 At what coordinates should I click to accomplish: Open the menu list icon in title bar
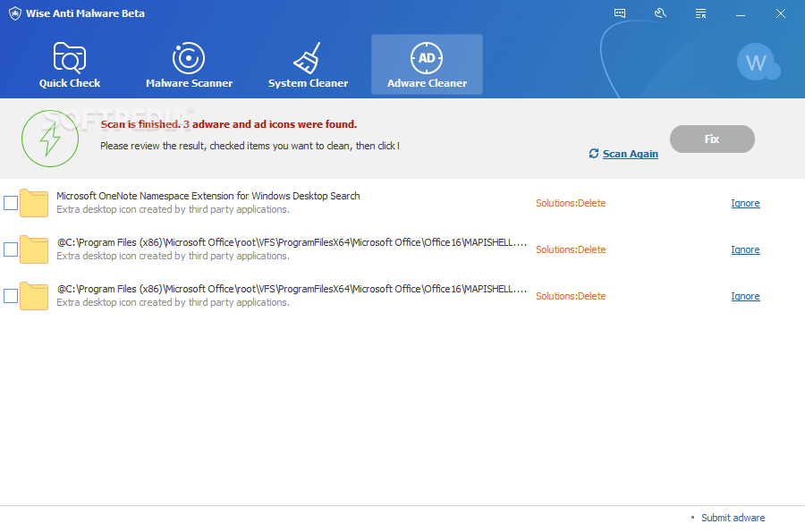[700, 13]
